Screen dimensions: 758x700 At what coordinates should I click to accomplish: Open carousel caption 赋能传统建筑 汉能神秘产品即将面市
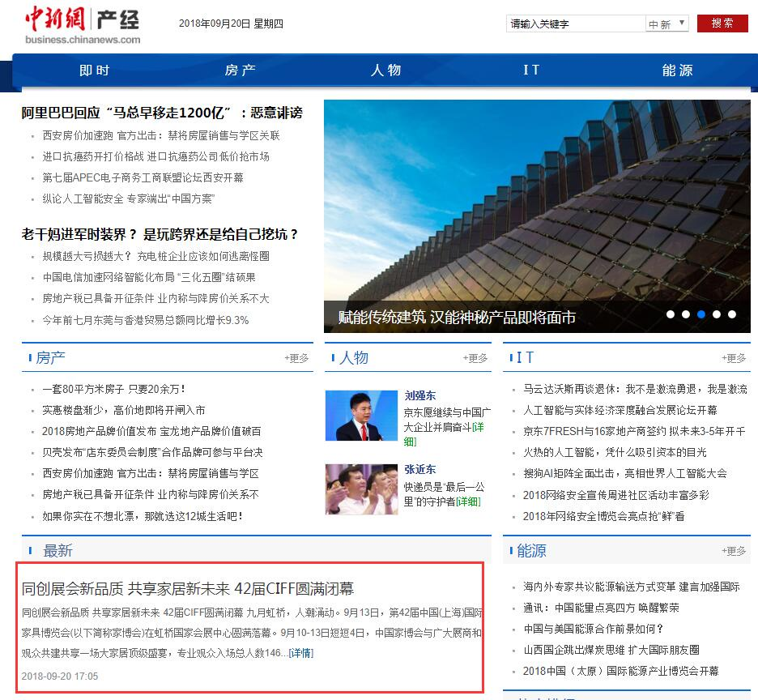457,318
